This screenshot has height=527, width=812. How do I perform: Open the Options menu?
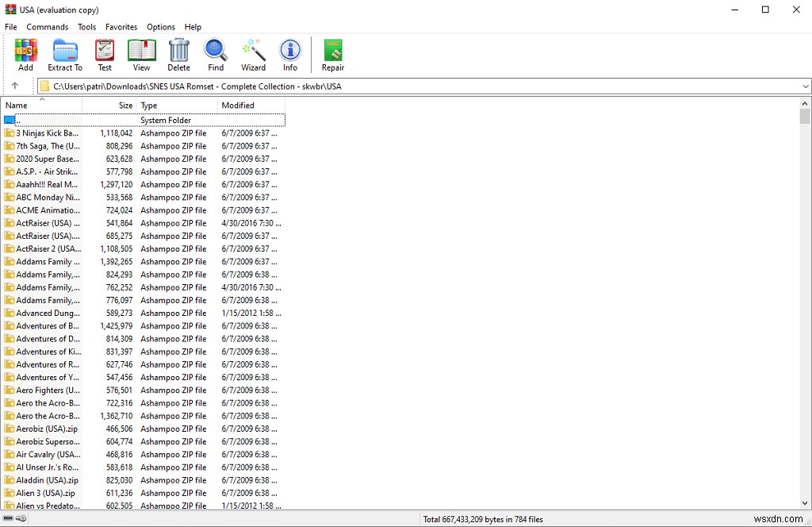point(160,26)
